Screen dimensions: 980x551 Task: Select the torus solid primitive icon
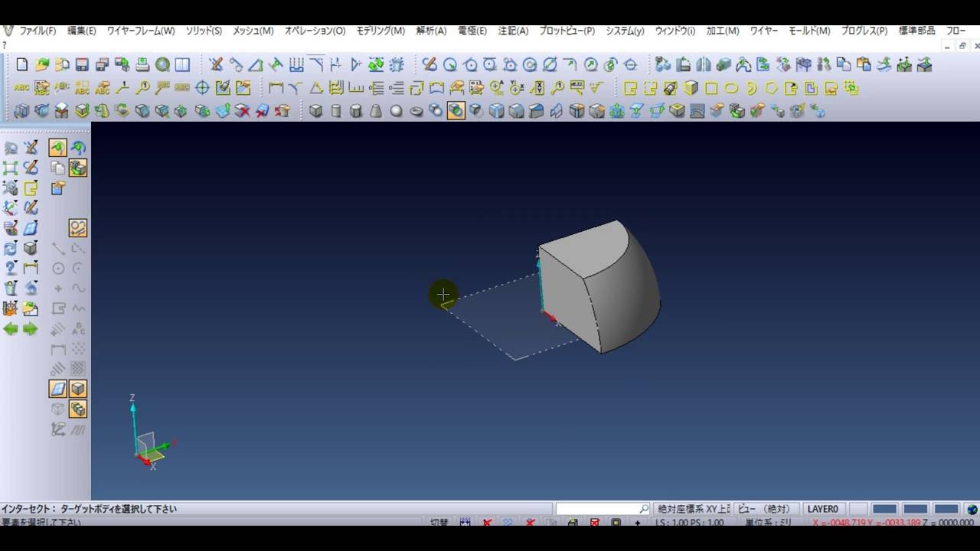click(x=416, y=111)
